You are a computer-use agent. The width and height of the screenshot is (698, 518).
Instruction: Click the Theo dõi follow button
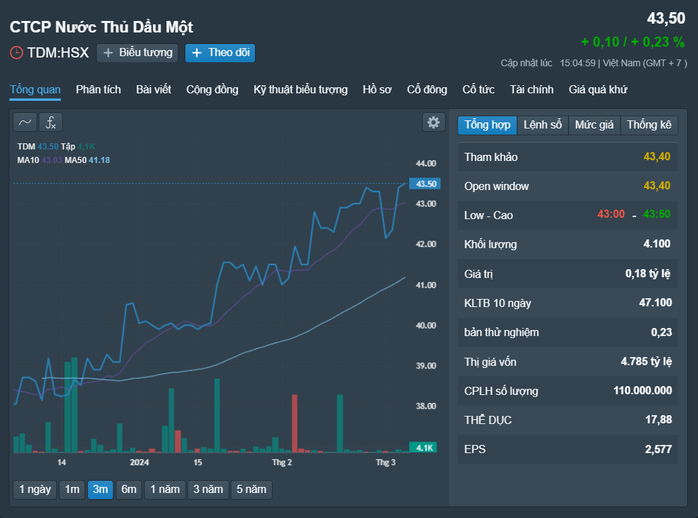pyautogui.click(x=220, y=53)
